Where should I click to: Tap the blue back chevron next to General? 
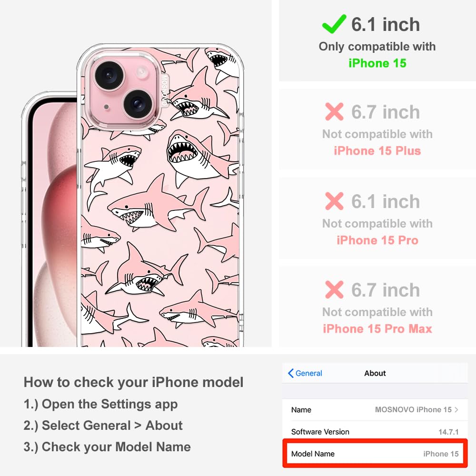(290, 373)
